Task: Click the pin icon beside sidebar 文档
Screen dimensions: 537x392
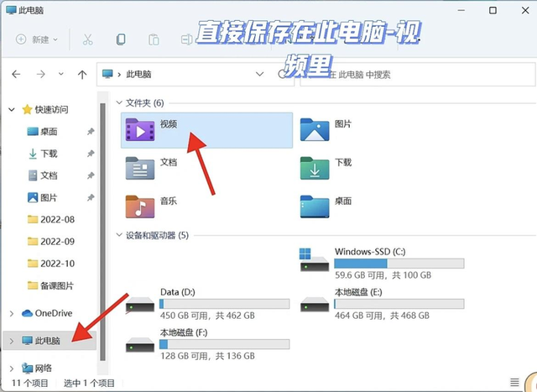Action: tap(91, 175)
